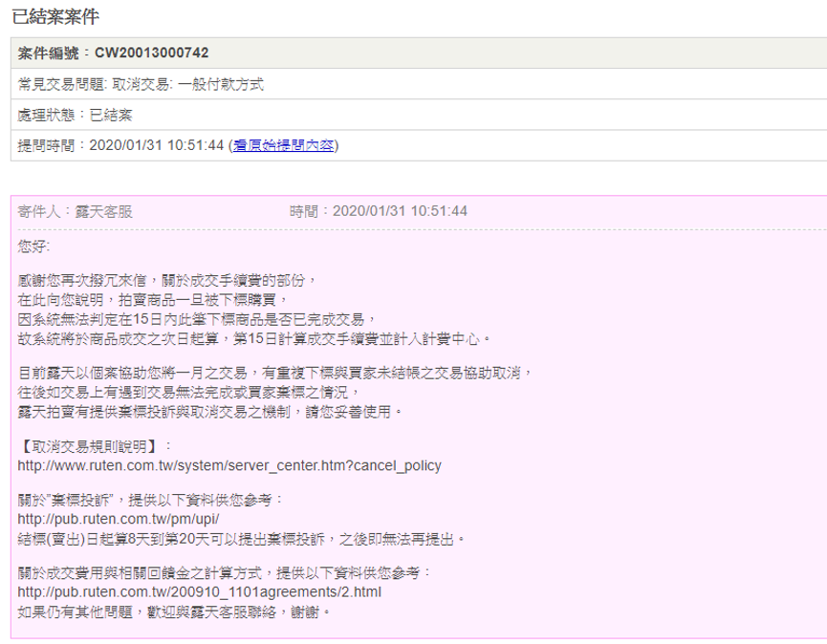Click the 已結案案件 page heading
The height and width of the screenshot is (644, 827).
(x=55, y=17)
